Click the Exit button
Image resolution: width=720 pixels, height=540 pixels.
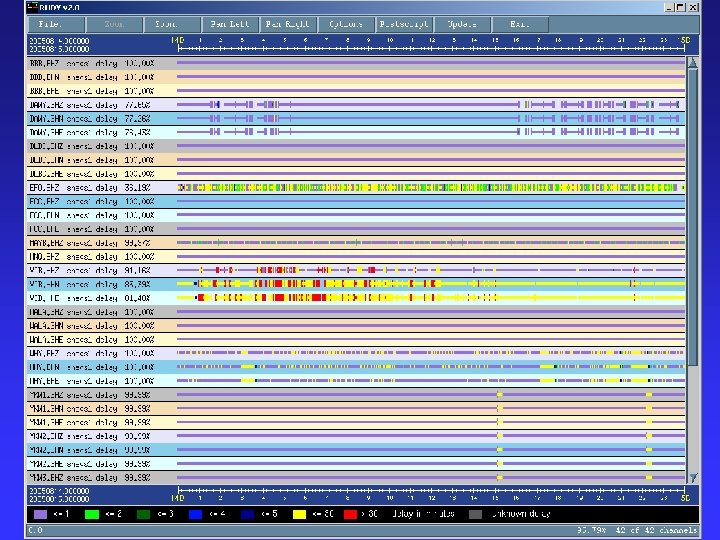[x=520, y=24]
